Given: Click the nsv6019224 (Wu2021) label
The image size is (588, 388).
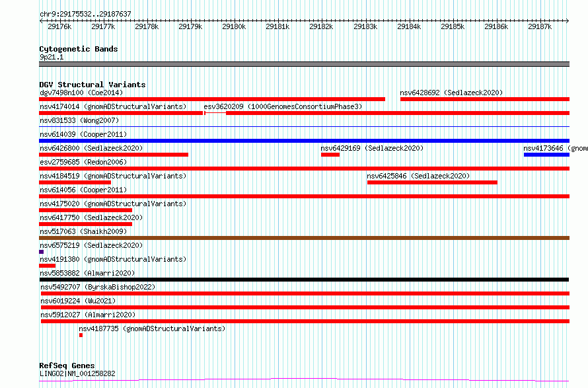Looking at the screenshot, I should pos(78,301).
